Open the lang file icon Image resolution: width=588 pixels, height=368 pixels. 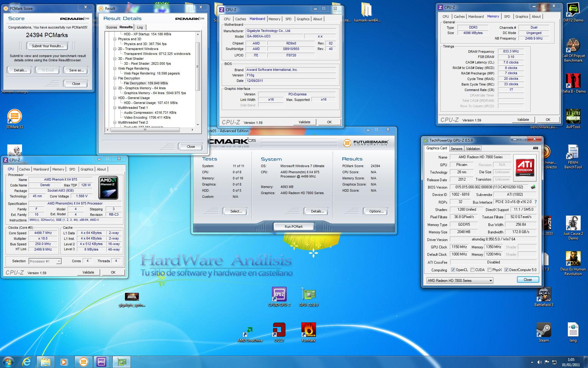pos(573,332)
